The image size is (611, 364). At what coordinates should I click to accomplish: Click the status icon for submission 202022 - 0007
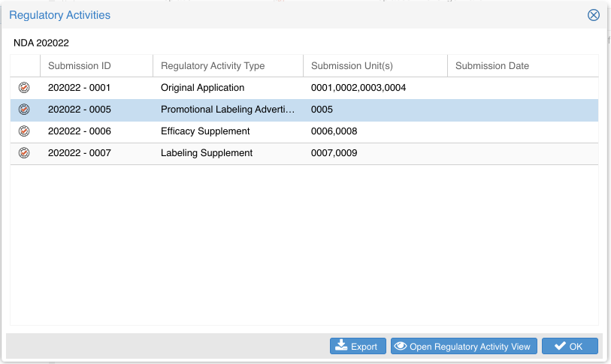pos(24,153)
